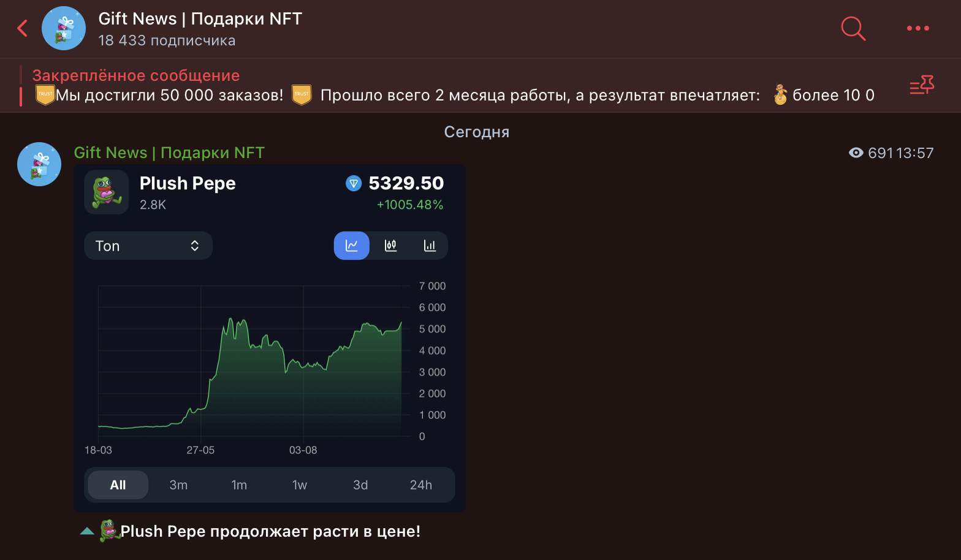Image resolution: width=961 pixels, height=560 pixels.
Task: Open the Gift News channel avatar
Action: coord(64,28)
